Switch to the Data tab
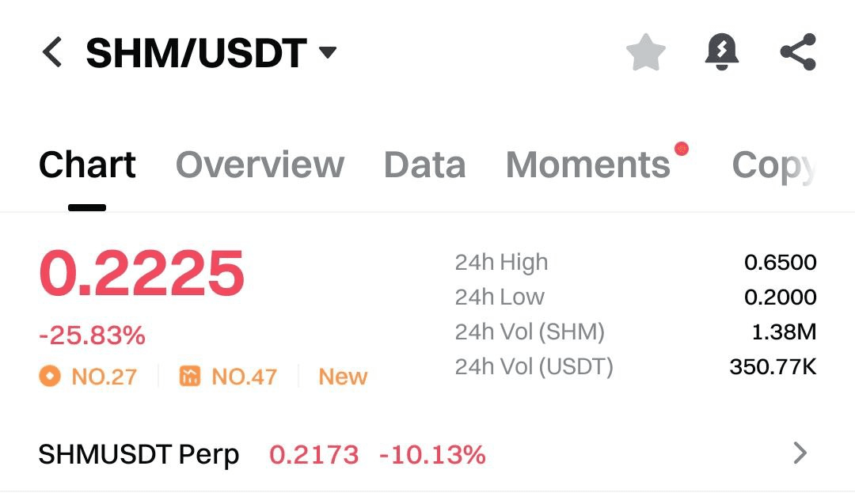The height and width of the screenshot is (504, 855). pyautogui.click(x=425, y=165)
